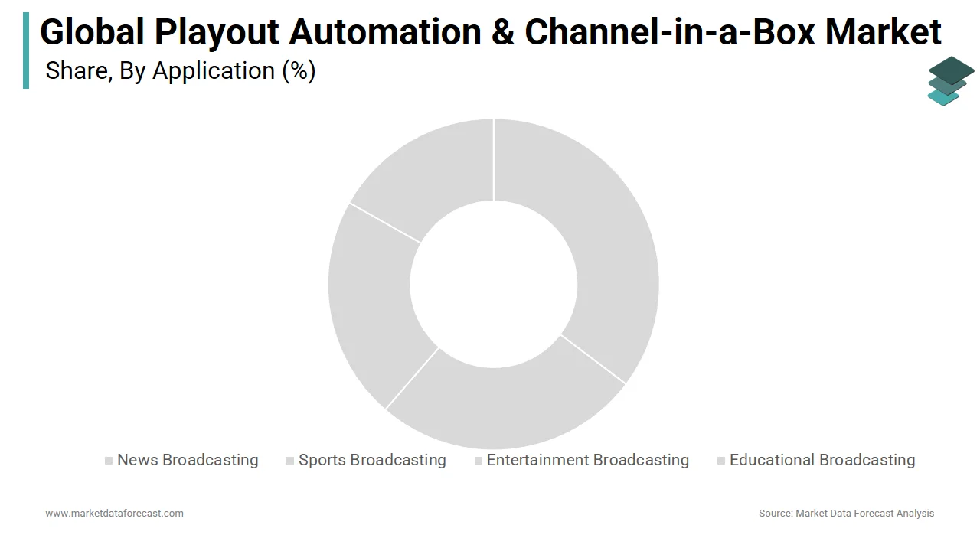
Task: Click the Educational Broadcasting legend swatch
Action: click(x=721, y=461)
